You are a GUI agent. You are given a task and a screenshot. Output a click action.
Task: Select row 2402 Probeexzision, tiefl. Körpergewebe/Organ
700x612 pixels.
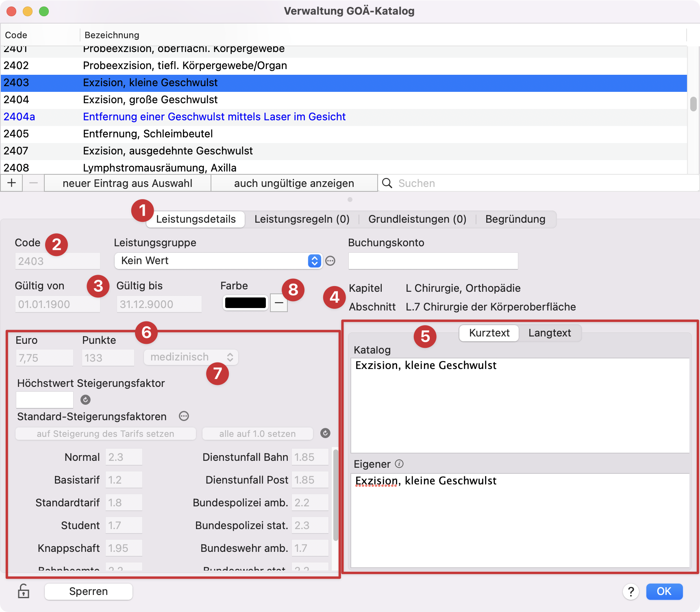[344, 65]
